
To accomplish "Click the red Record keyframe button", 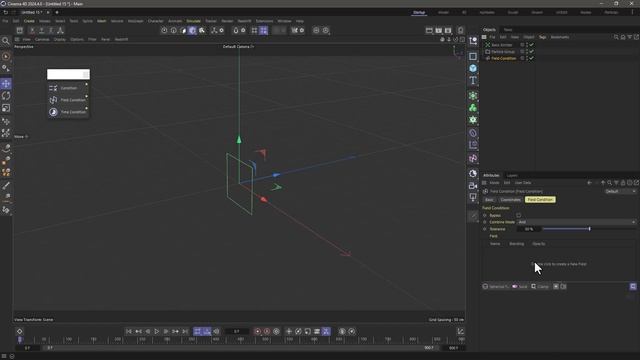I will click(258, 331).
